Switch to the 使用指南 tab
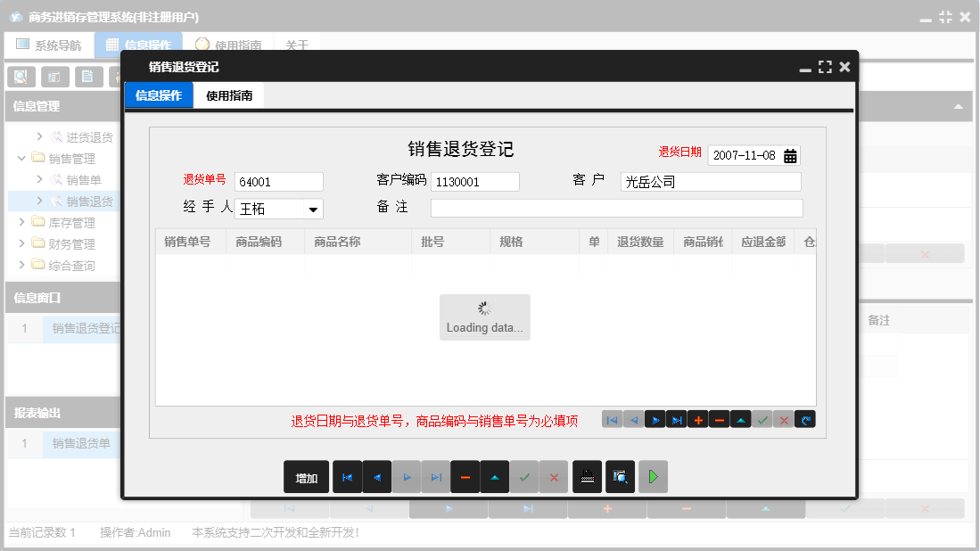The width and height of the screenshot is (980, 551). (229, 95)
